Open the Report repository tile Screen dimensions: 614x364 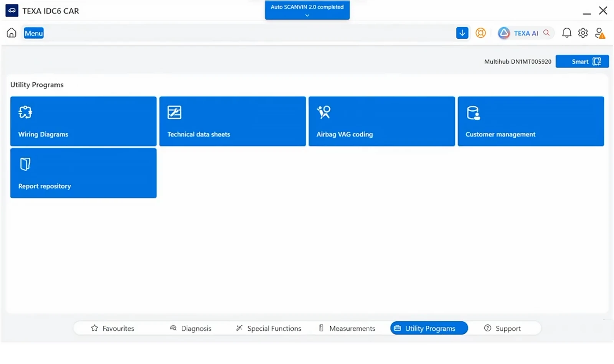[83, 173]
